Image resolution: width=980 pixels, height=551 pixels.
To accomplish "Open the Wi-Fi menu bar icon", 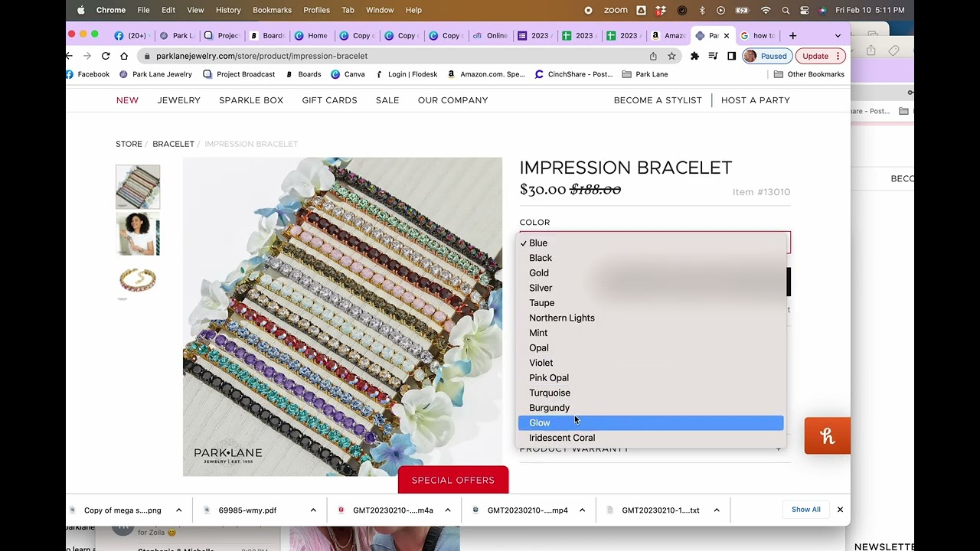I will [766, 10].
